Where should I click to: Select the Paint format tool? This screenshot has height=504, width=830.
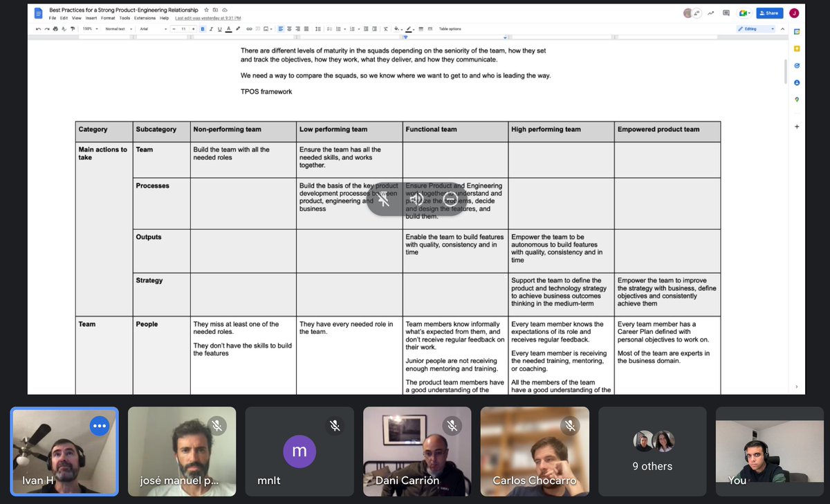(73, 29)
